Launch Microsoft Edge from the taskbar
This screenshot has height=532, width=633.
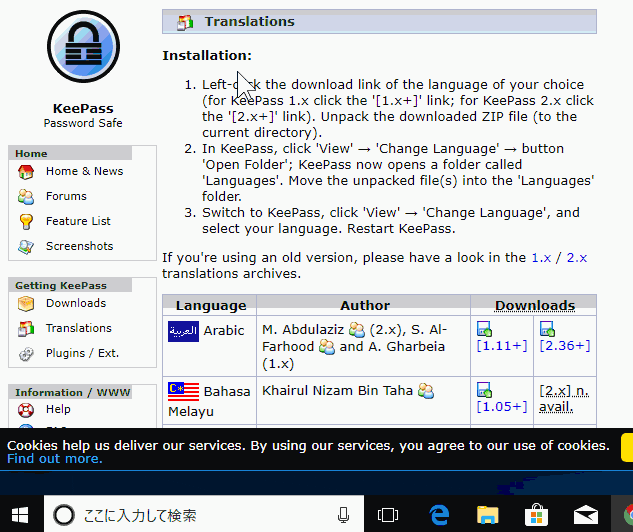(x=439, y=515)
